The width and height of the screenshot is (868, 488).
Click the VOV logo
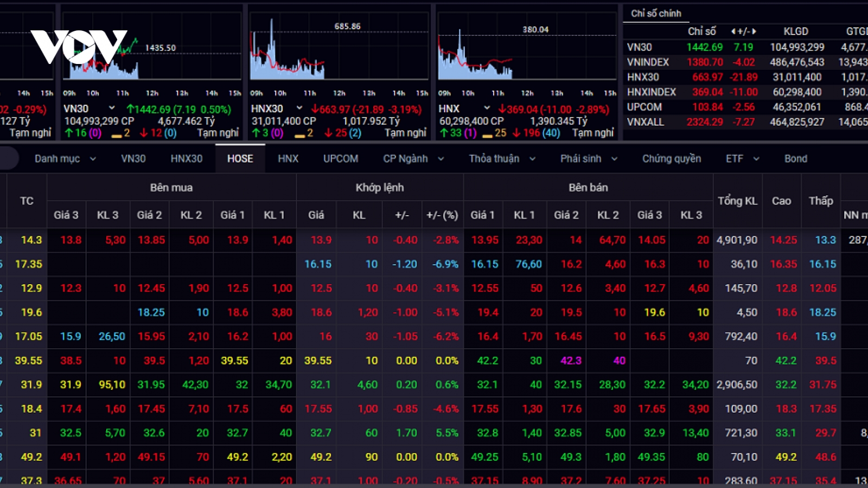tap(79, 47)
